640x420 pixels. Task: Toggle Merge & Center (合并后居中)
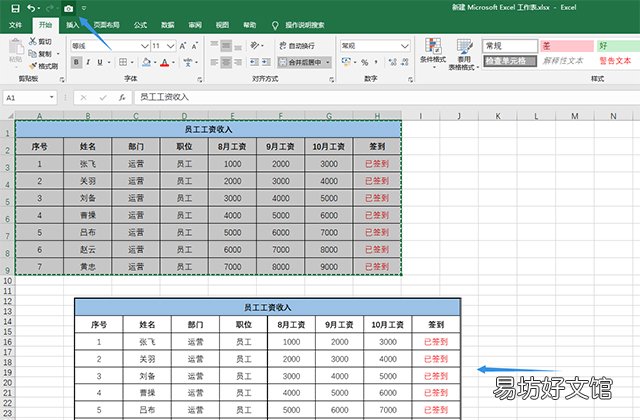300,62
